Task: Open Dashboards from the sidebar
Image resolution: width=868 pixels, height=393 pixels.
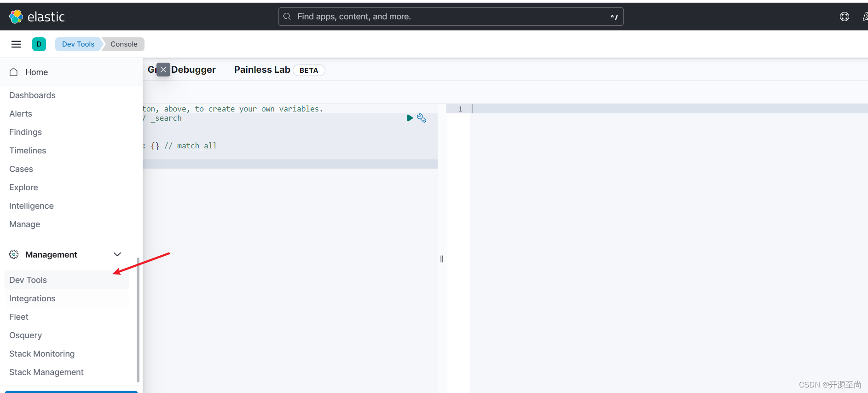Action: point(32,95)
